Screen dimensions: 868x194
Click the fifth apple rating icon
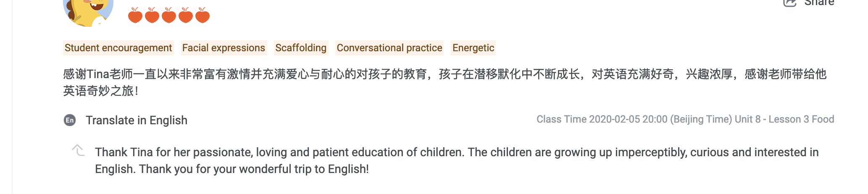(203, 16)
